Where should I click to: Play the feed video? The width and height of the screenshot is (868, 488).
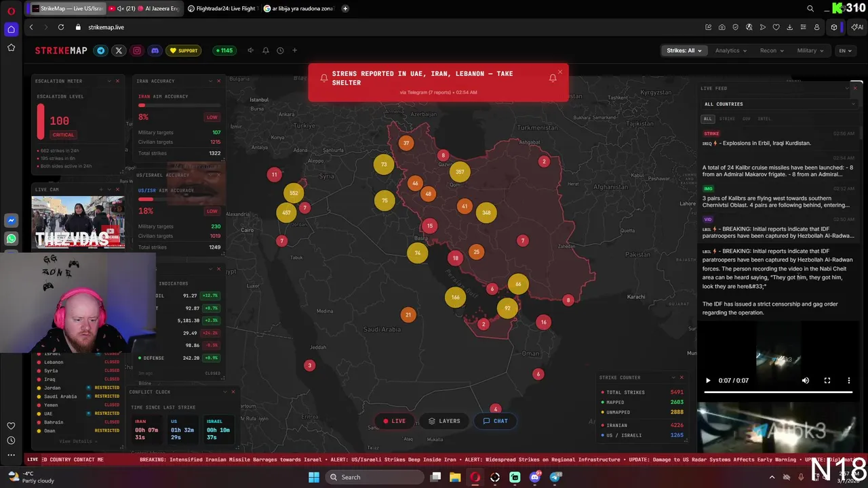point(708,380)
